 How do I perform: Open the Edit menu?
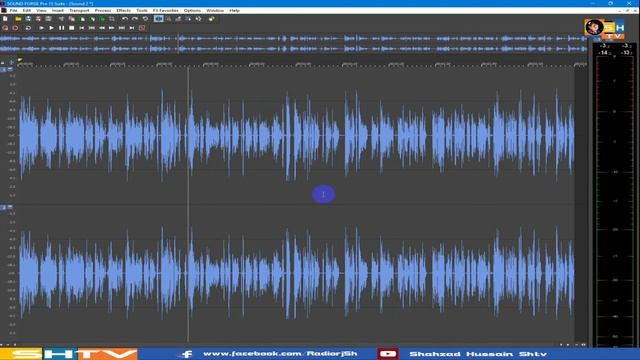27,11
